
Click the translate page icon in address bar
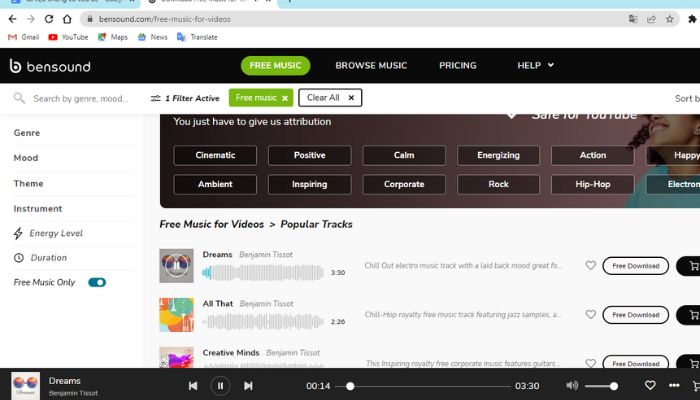click(x=633, y=19)
